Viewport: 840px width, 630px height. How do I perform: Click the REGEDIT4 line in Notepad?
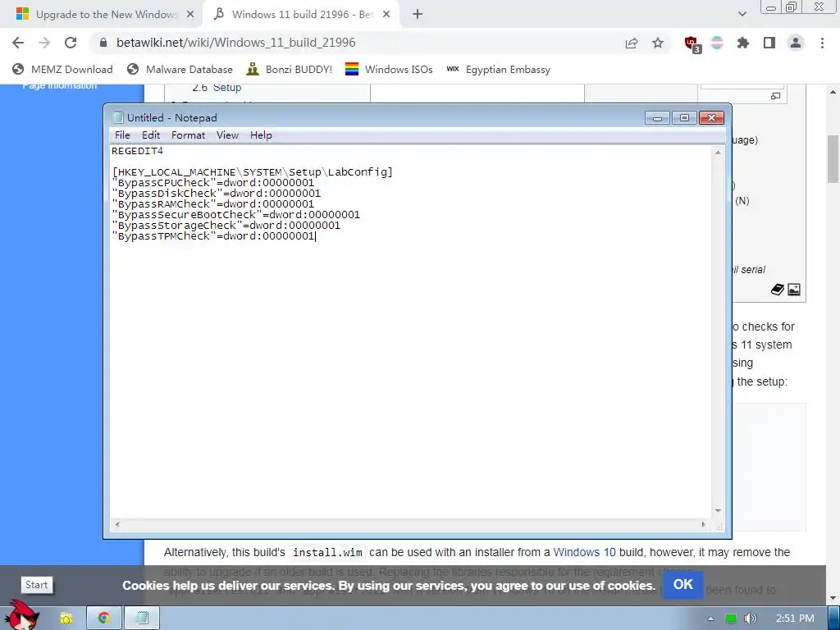(137, 151)
